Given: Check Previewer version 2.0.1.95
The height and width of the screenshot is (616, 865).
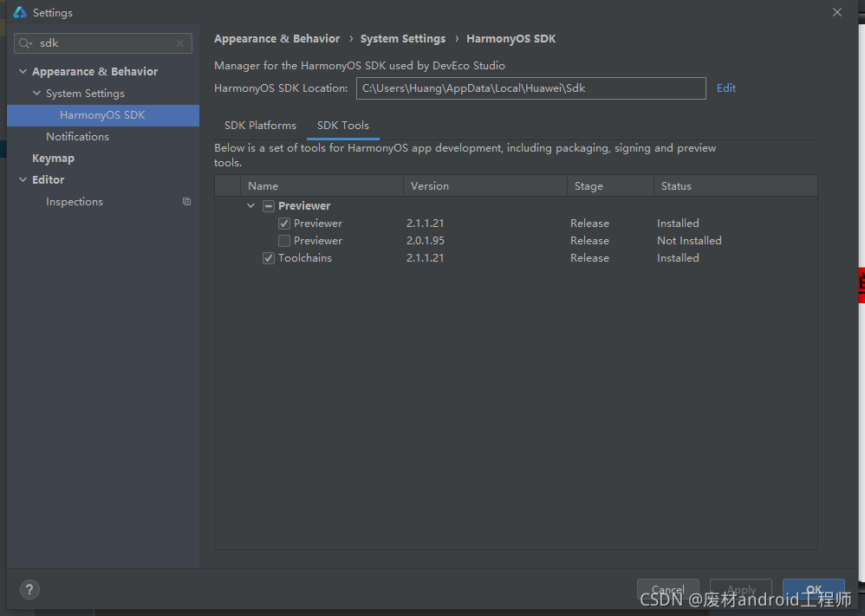Looking at the screenshot, I should [284, 241].
